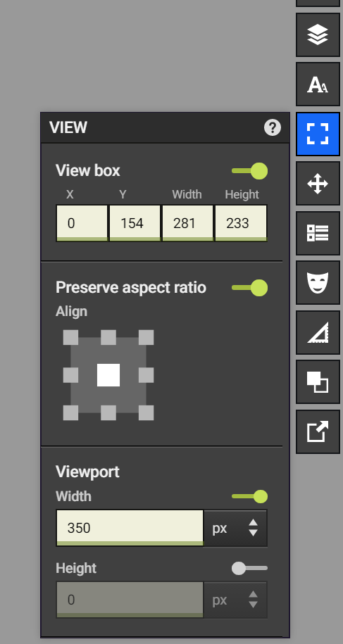Open the Fonts panel icon

318,84
